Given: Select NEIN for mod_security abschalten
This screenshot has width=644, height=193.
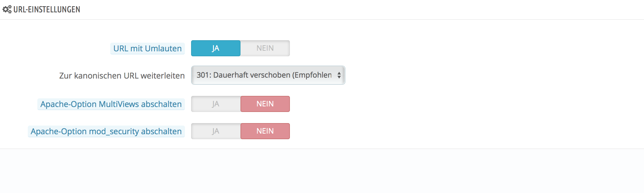Looking at the screenshot, I should click(x=265, y=131).
